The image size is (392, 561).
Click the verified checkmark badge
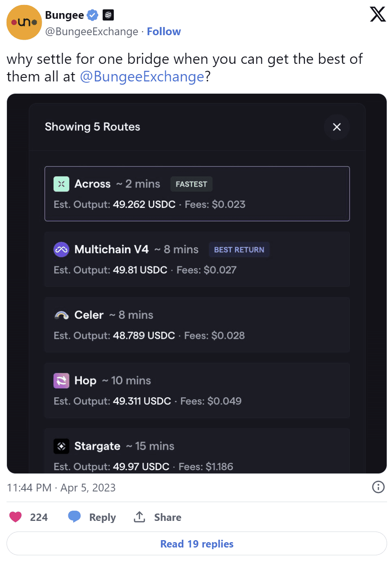pos(92,14)
